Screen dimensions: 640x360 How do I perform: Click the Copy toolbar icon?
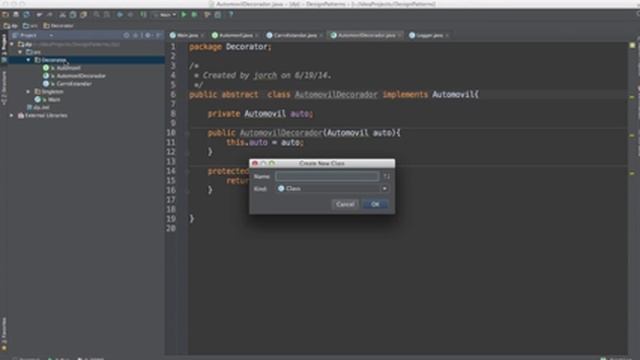(73, 15)
